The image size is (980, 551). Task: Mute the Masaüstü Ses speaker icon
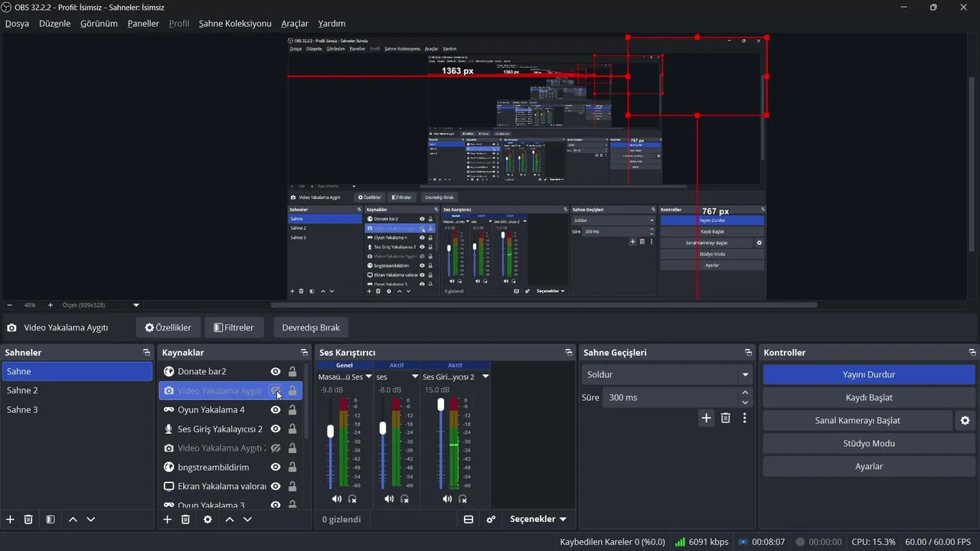[x=337, y=499]
